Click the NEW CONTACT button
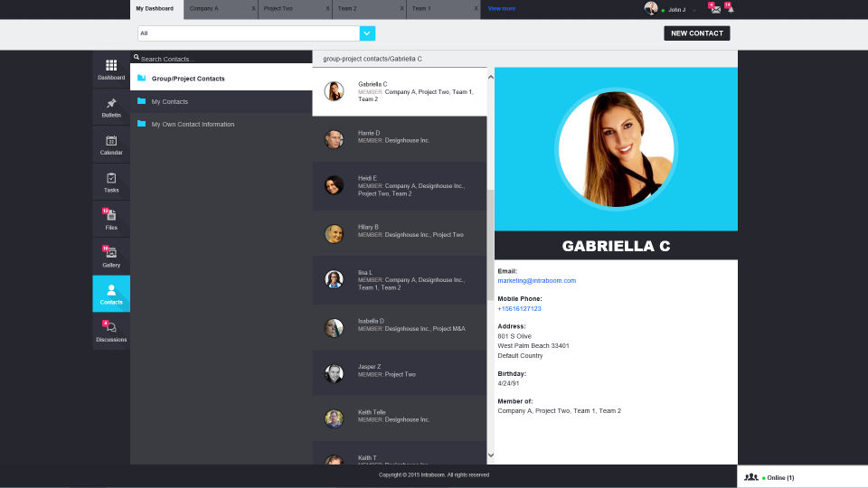The image size is (868, 488). point(697,33)
